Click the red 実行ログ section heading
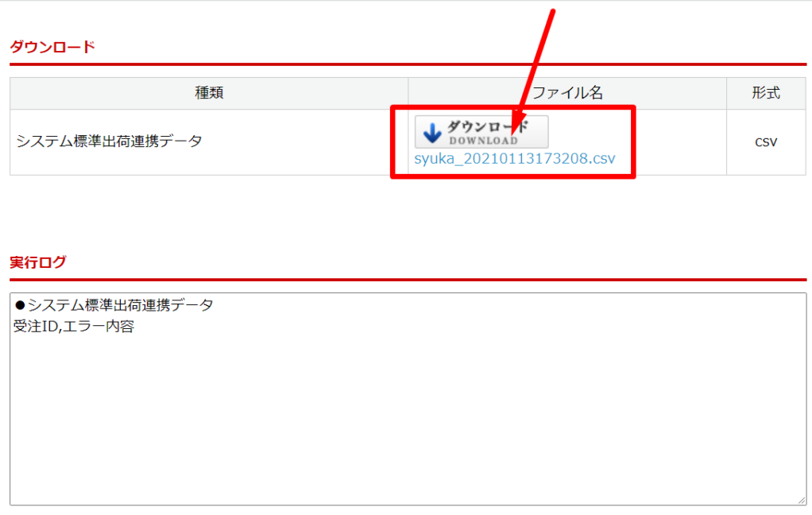Image resolution: width=812 pixels, height=515 pixels. (38, 262)
